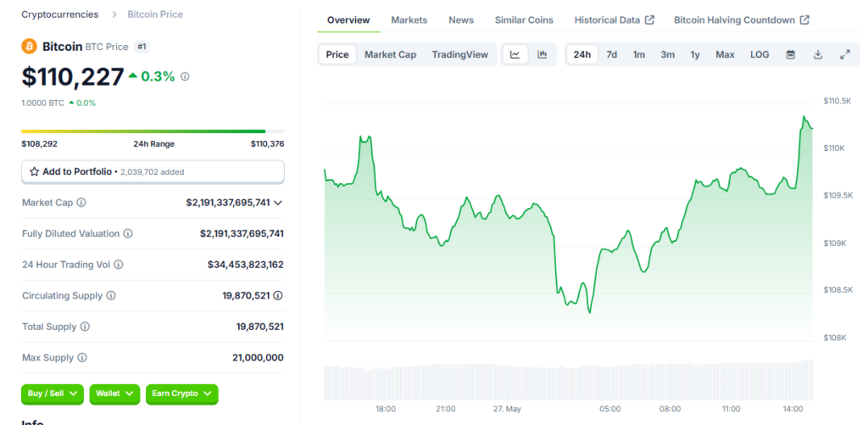Open Market Cap info tooltip icon
This screenshot has height=425, width=868.
(81, 203)
